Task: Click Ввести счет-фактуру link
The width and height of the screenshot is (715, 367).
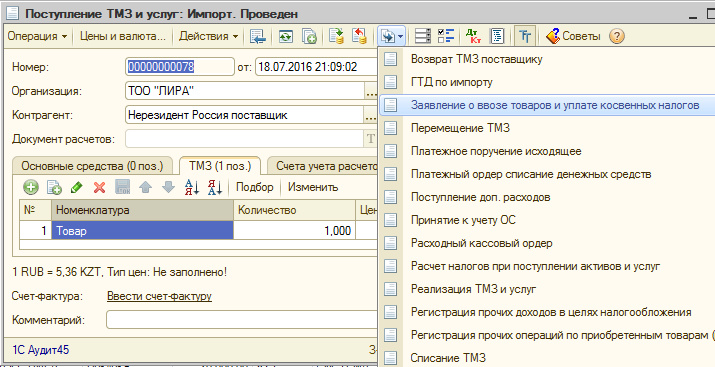Action: [x=159, y=296]
